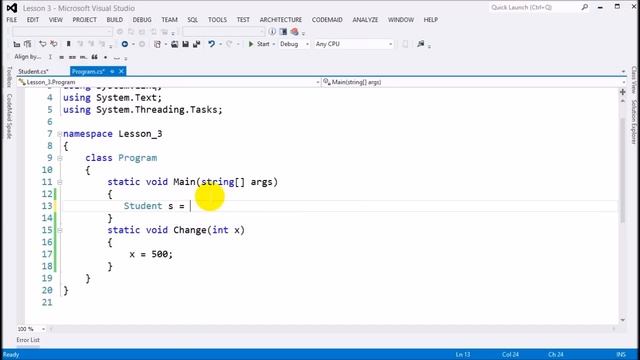Pin the Program.cs tab

[112, 71]
